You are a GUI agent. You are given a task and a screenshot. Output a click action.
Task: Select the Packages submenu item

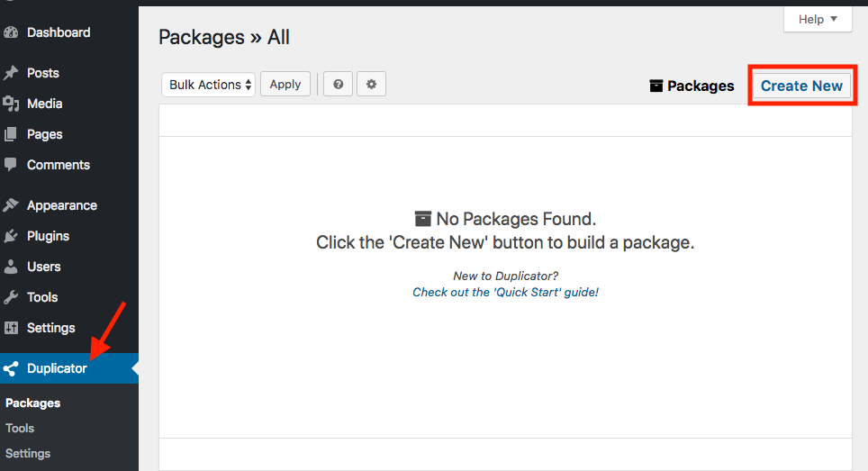(33, 403)
